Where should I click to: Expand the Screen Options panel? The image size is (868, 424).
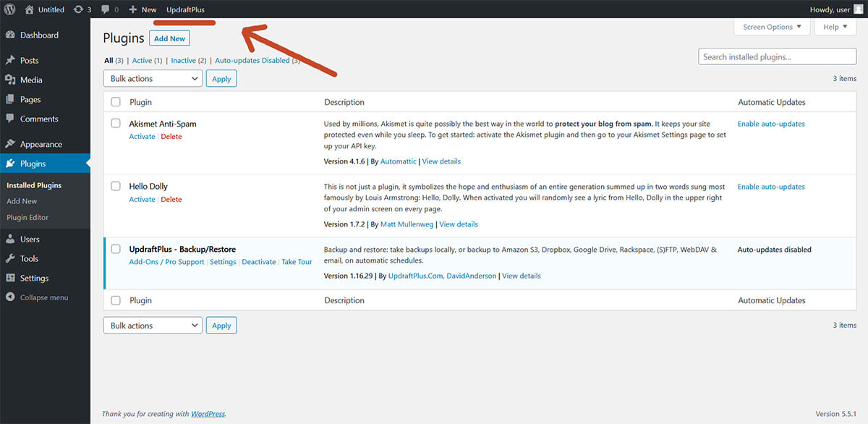(772, 27)
